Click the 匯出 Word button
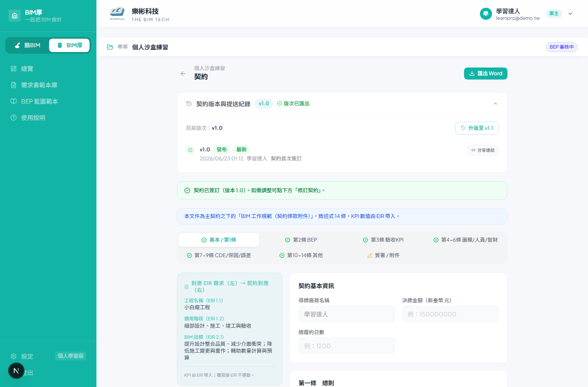This screenshot has width=588, height=387. click(486, 74)
